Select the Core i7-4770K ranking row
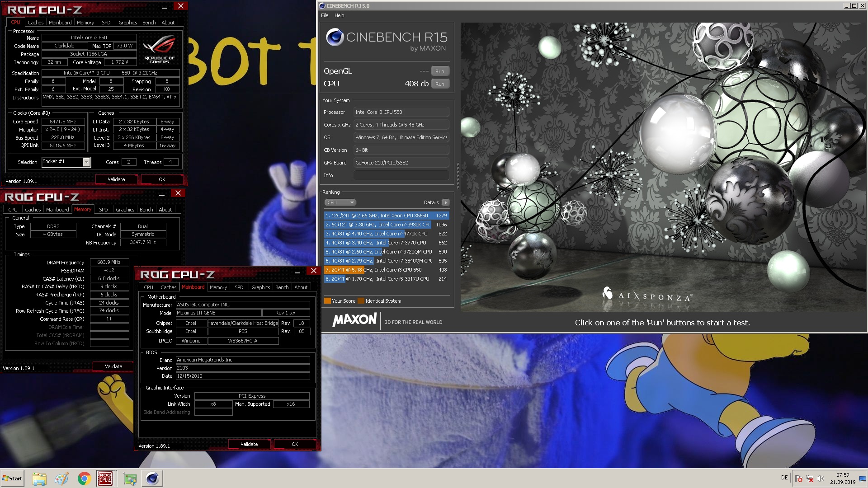The image size is (868, 488). tap(387, 234)
